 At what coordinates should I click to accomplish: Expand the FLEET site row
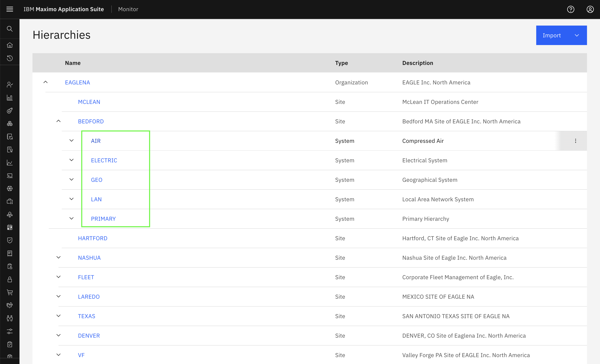point(58,277)
